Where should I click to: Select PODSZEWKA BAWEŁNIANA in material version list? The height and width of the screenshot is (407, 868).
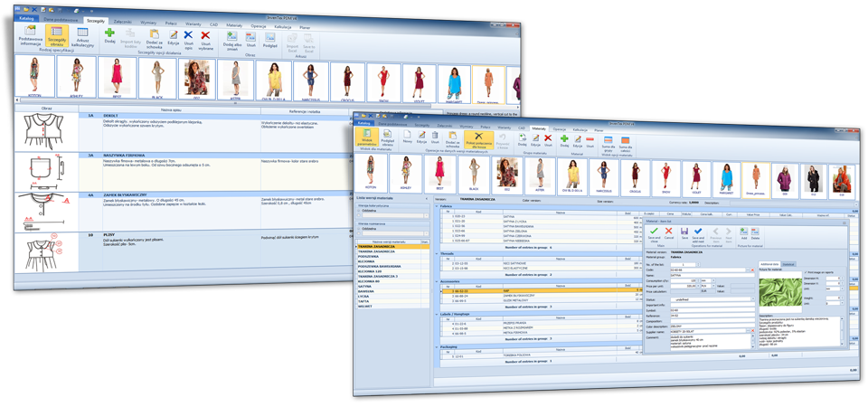(393, 266)
